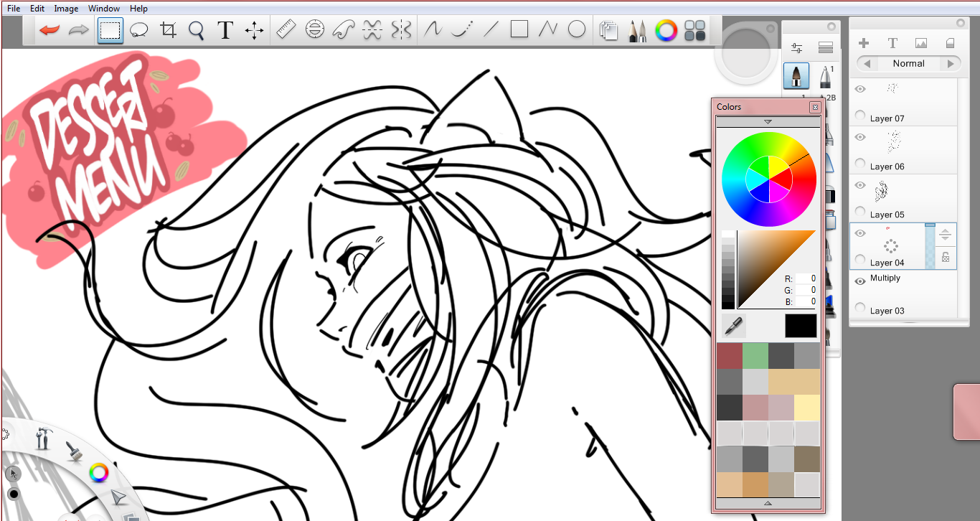The image size is (980, 521).
Task: Pick the eyedropper in the Colors panel
Action: pos(734,326)
